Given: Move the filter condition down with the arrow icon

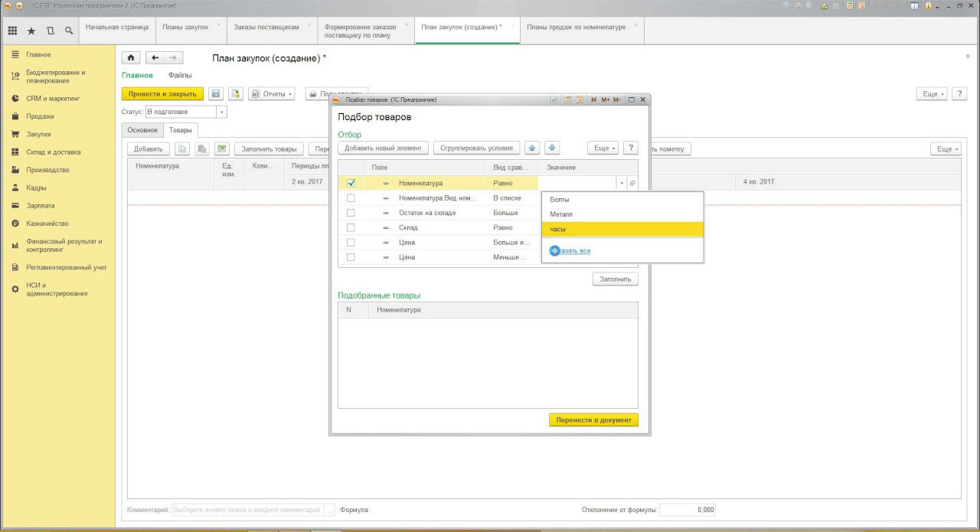Looking at the screenshot, I should point(552,148).
